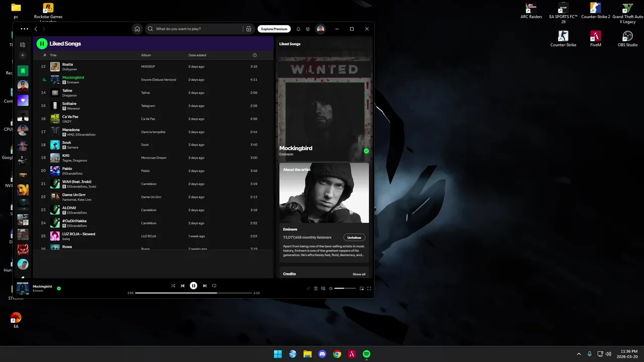Sort by the Date added column header
The image size is (644, 362).
197,55
